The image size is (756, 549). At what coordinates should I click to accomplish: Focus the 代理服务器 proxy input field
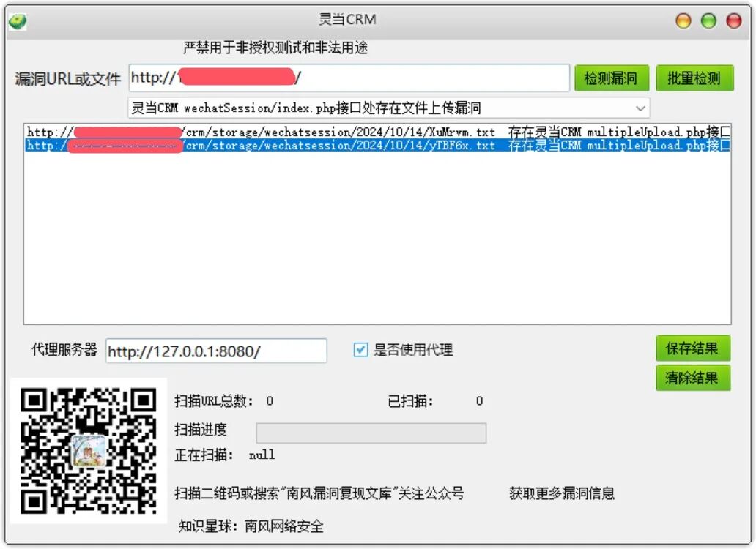pos(217,351)
